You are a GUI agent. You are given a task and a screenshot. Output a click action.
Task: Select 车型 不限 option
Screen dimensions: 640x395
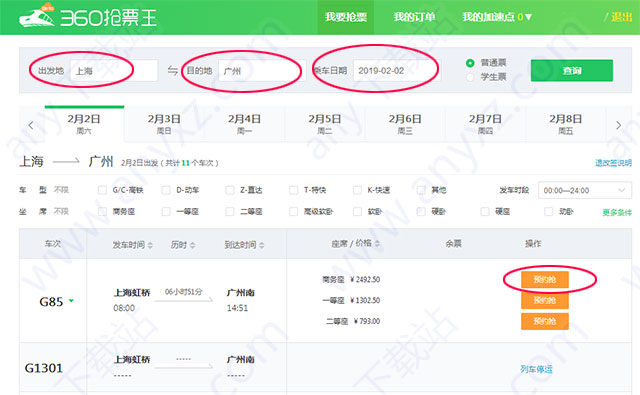click(61, 190)
